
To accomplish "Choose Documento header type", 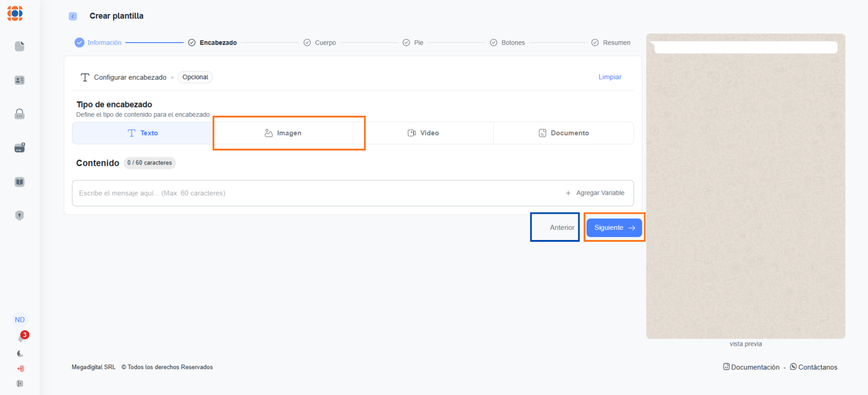I will pos(563,133).
